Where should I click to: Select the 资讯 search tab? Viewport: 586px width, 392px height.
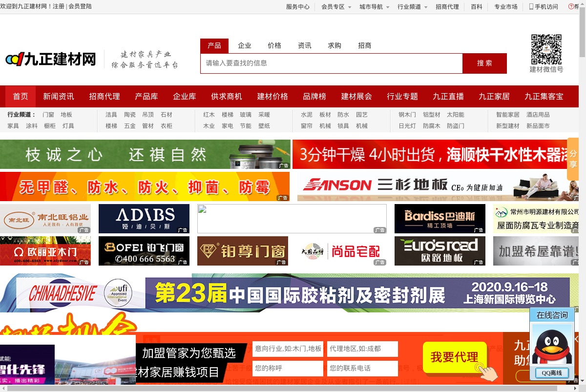click(x=305, y=45)
